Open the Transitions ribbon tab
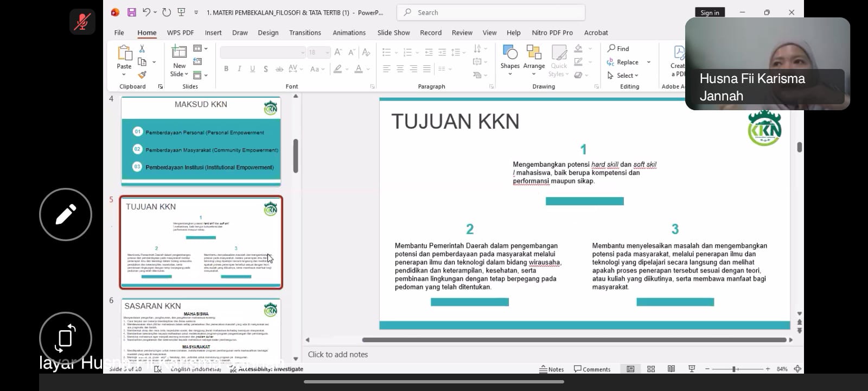Image resolution: width=868 pixels, height=391 pixels. pos(305,33)
